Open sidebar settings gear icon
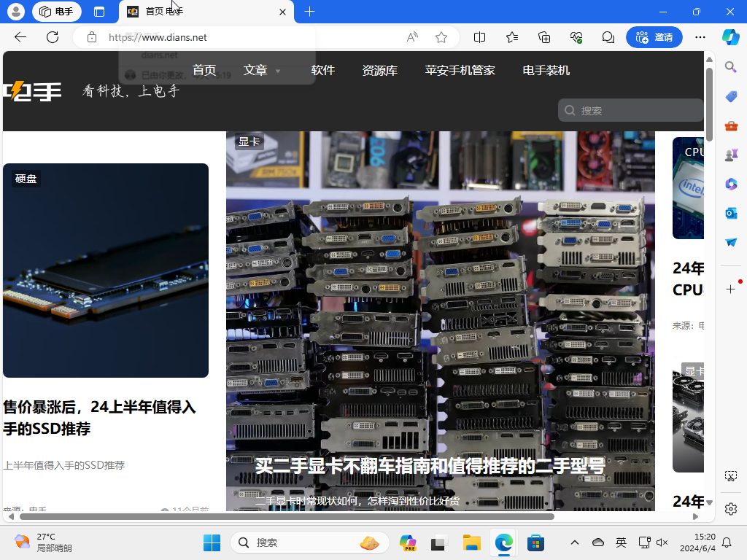The height and width of the screenshot is (560, 747). point(731,509)
